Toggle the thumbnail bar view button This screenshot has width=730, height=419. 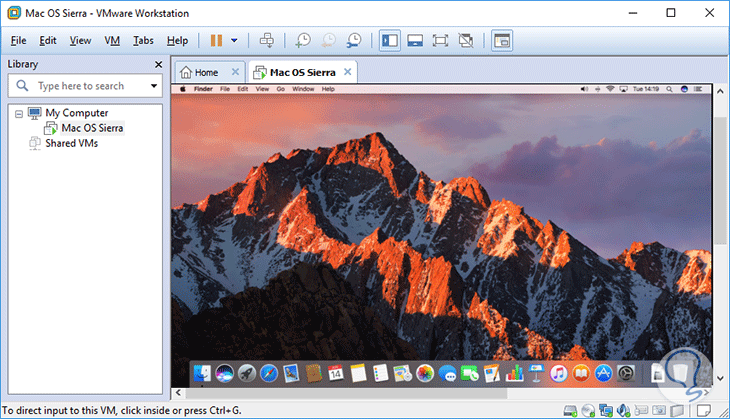pyautogui.click(x=415, y=41)
